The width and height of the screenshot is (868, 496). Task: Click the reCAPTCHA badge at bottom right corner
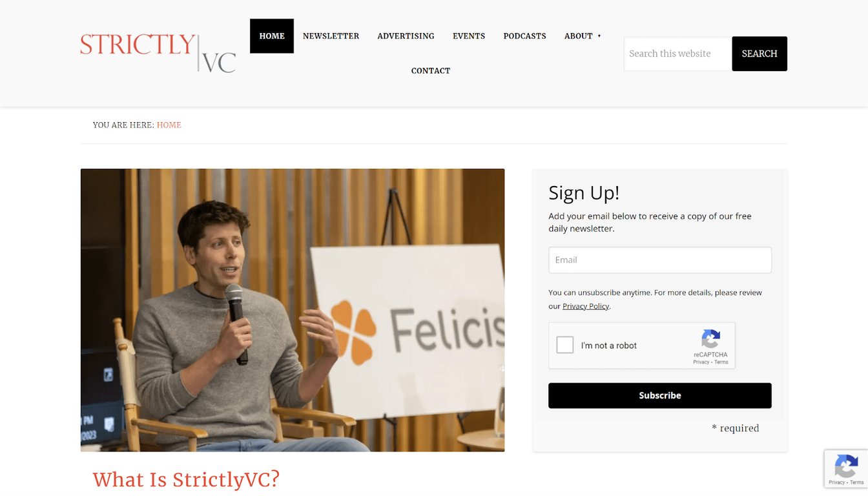point(846,469)
